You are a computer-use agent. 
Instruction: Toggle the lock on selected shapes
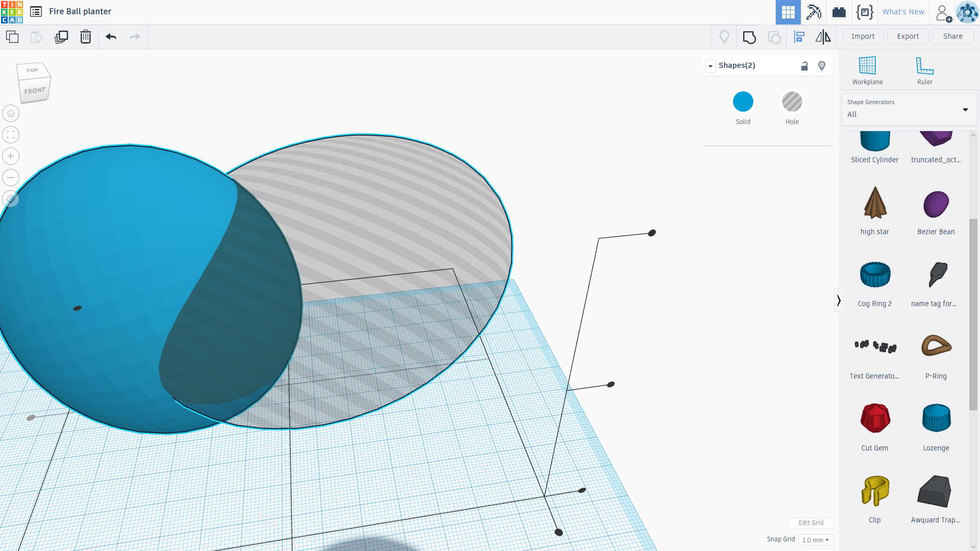coord(804,66)
